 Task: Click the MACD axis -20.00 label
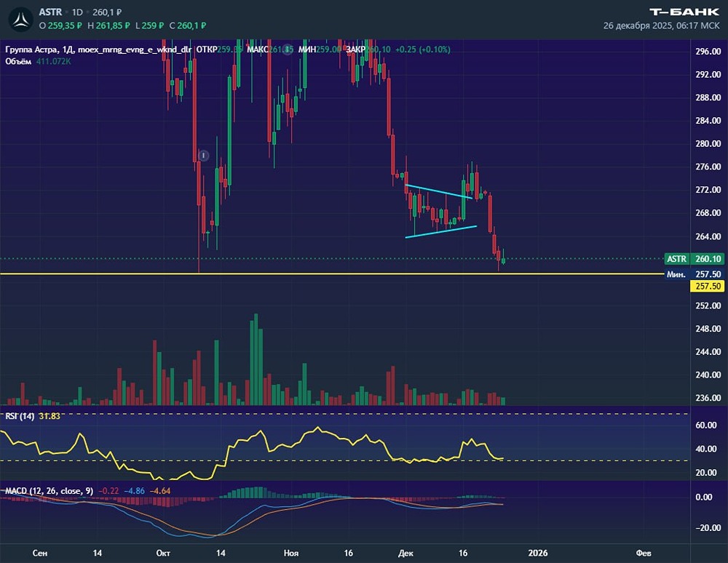[x=708, y=528]
